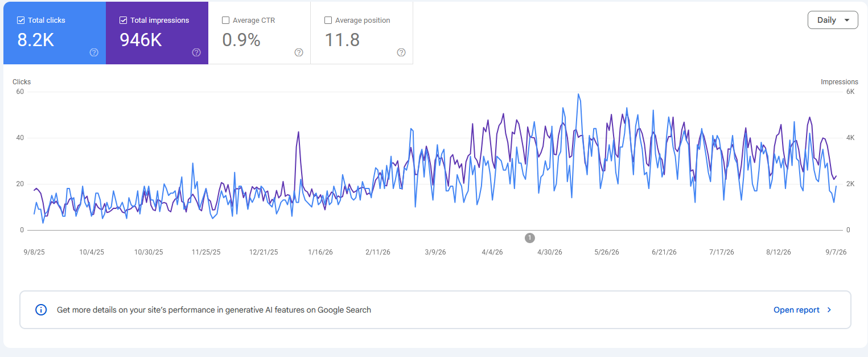
Task: Click the info icon in generative AI banner
Action: click(x=41, y=310)
